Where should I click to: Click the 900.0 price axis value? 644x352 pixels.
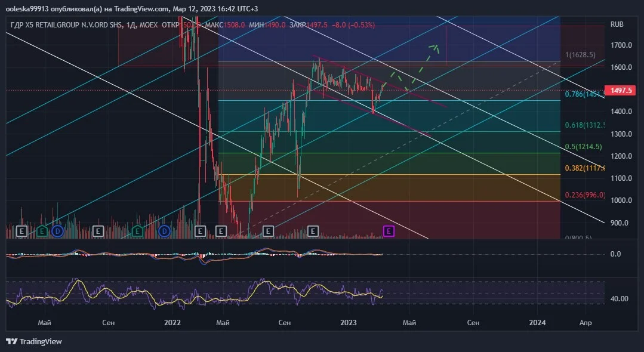(x=620, y=223)
